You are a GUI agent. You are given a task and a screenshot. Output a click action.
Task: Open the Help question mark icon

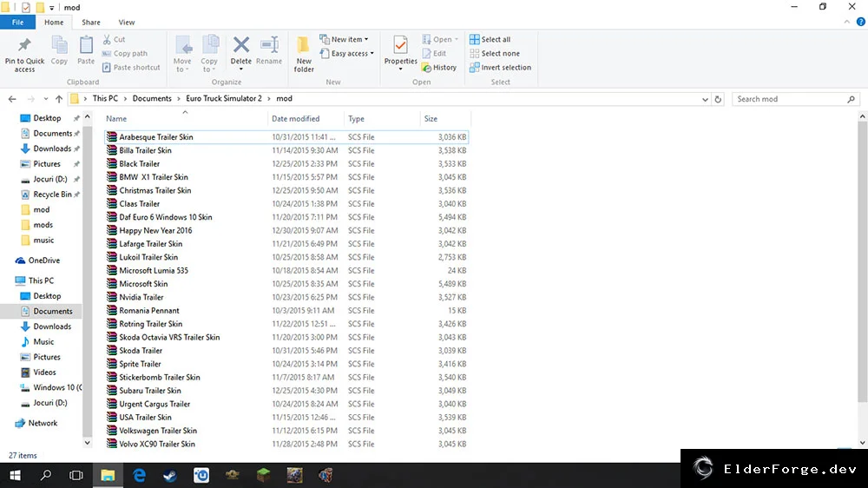(x=860, y=23)
